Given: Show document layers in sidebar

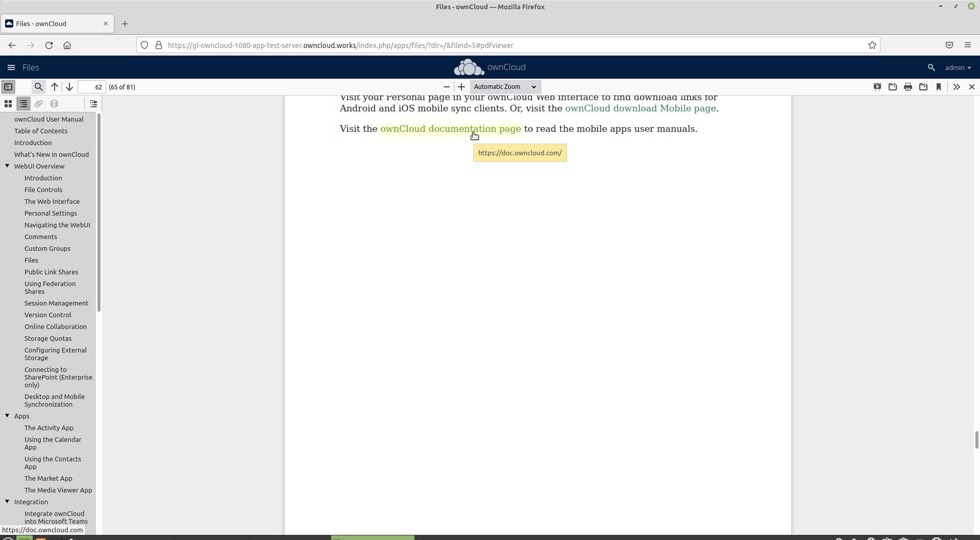Looking at the screenshot, I should coord(54,103).
